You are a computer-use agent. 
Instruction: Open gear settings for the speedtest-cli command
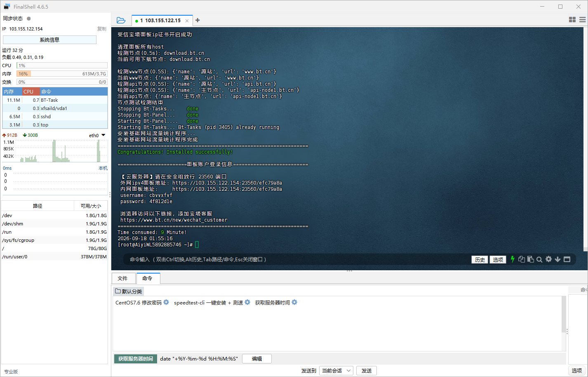tap(247, 302)
